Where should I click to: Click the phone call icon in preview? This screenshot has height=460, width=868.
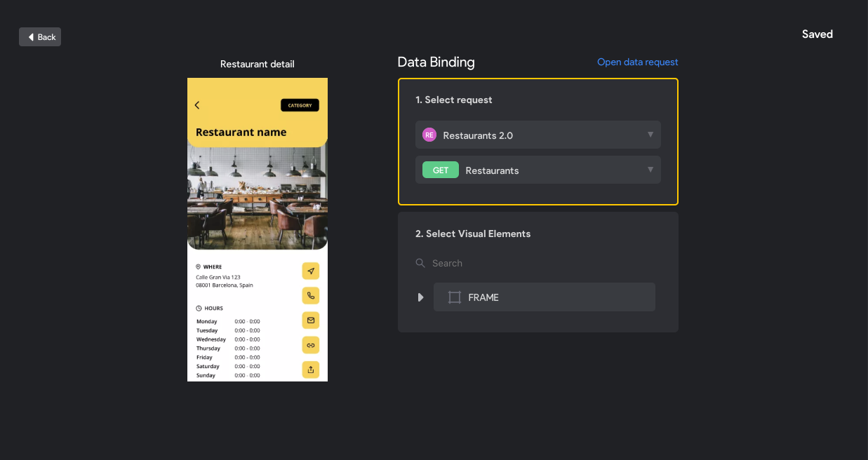(x=311, y=295)
